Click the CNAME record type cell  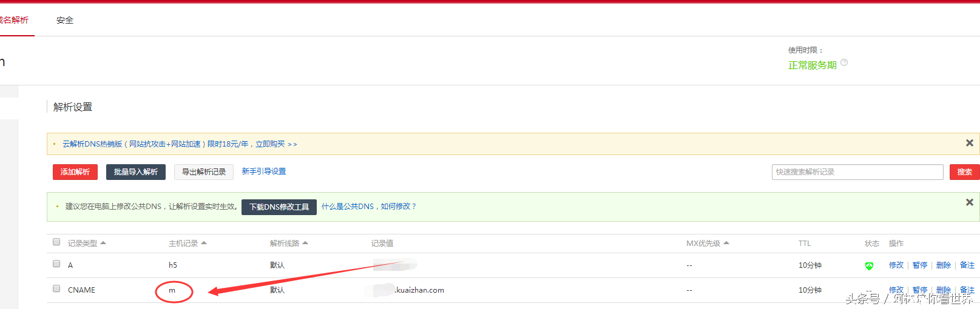tap(81, 290)
